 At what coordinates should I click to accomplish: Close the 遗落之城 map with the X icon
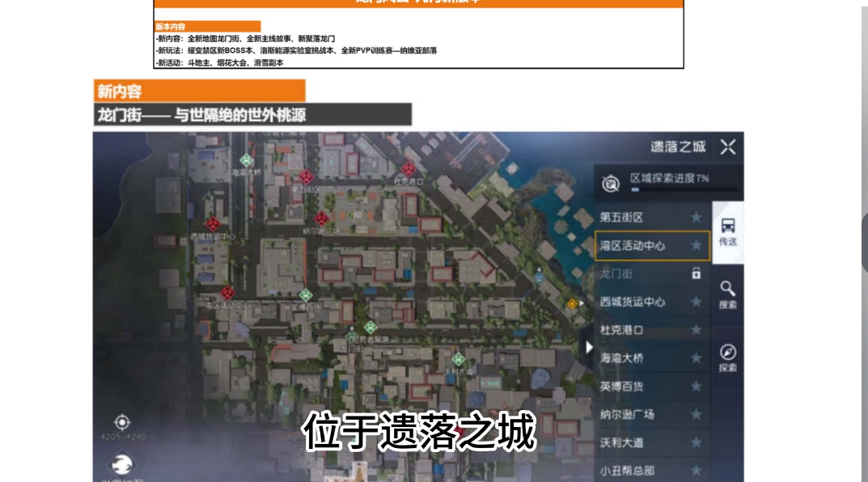pyautogui.click(x=728, y=147)
